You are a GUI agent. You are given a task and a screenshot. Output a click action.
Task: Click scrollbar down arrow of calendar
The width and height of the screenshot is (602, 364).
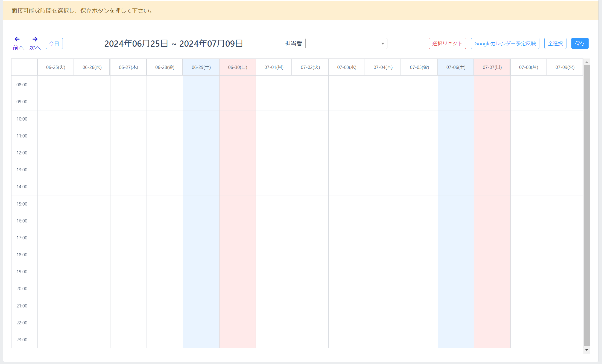coord(586,350)
